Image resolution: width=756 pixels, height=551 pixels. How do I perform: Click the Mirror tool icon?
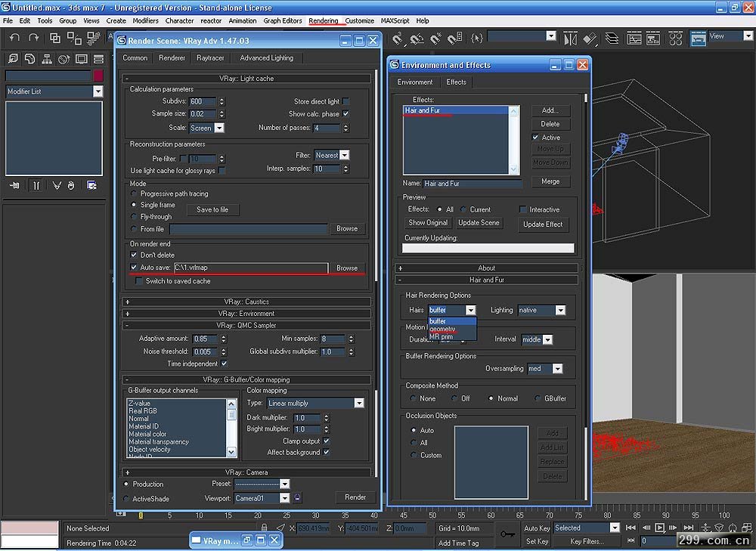[570, 39]
